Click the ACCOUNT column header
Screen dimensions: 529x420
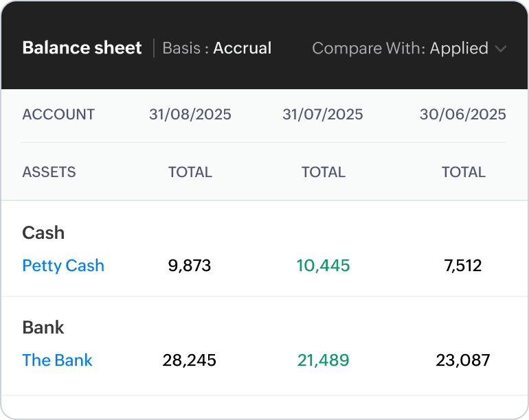click(58, 115)
